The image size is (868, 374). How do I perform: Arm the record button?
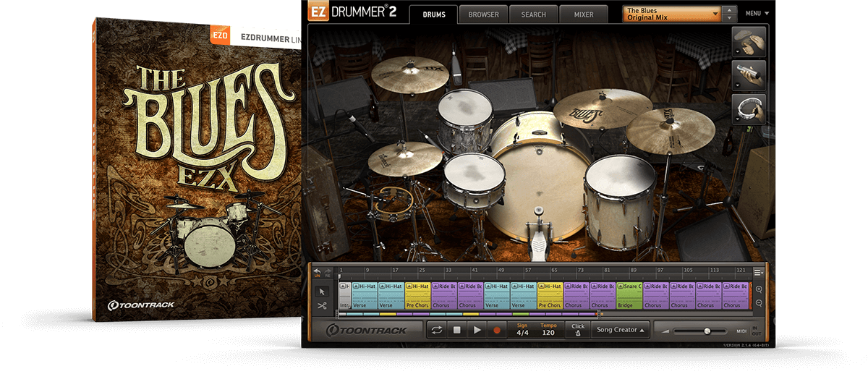pyautogui.click(x=496, y=330)
